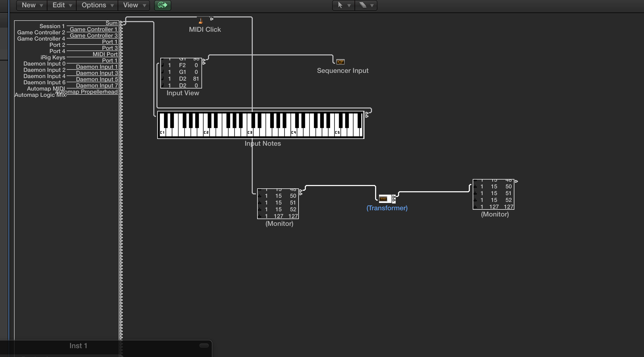Open the Edit menu

tap(62, 5)
